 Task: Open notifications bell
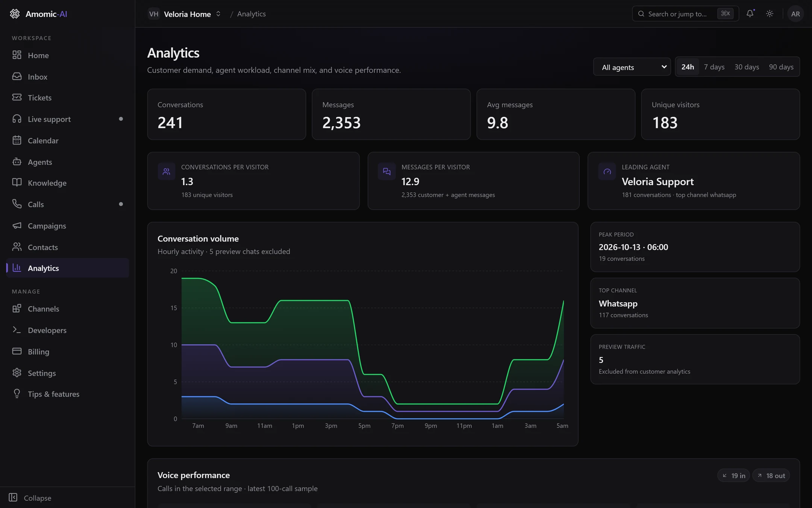(750, 14)
